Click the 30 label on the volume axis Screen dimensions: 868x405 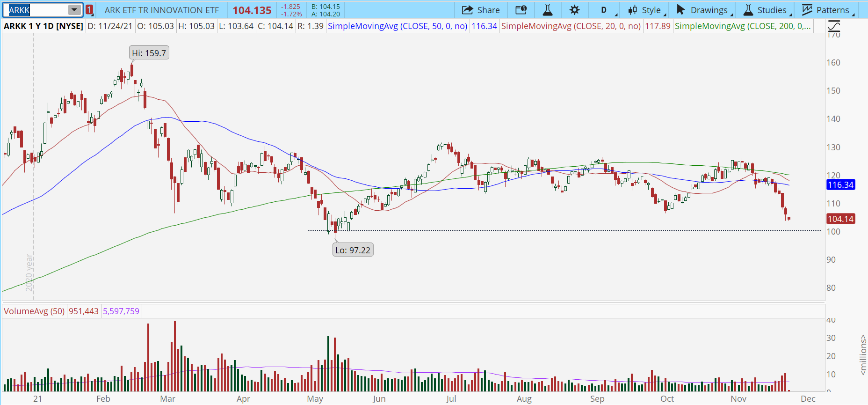[x=831, y=338]
